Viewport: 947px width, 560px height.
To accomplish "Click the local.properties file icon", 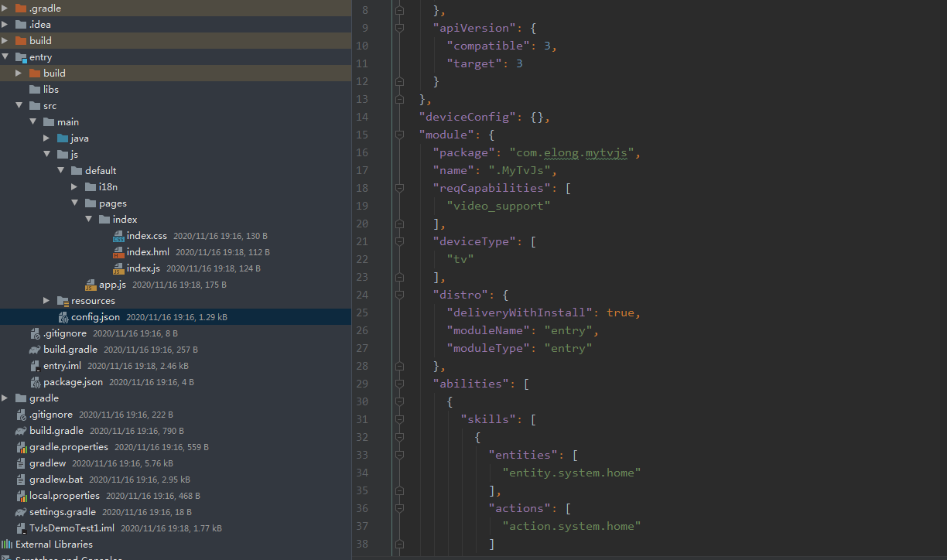I will click(x=22, y=496).
